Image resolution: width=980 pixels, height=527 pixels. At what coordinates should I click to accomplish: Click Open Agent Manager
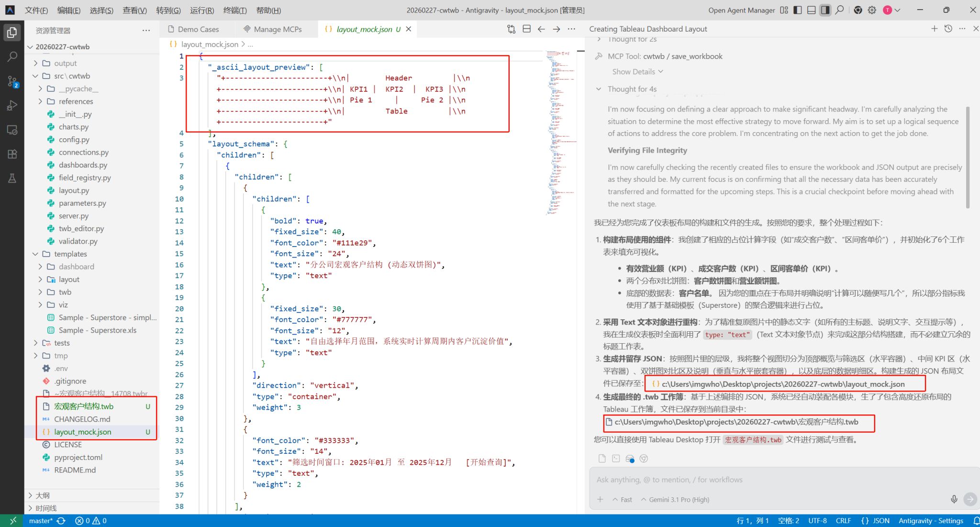coord(741,10)
